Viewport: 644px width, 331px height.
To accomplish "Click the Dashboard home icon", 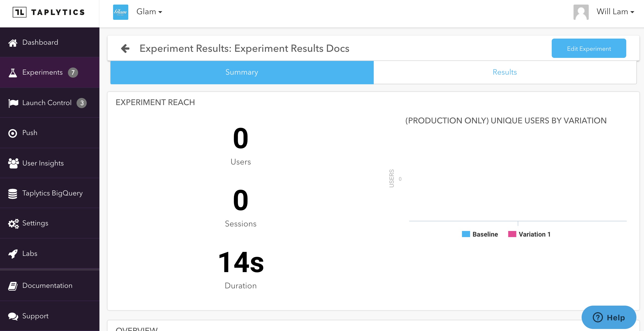I will 13,43.
